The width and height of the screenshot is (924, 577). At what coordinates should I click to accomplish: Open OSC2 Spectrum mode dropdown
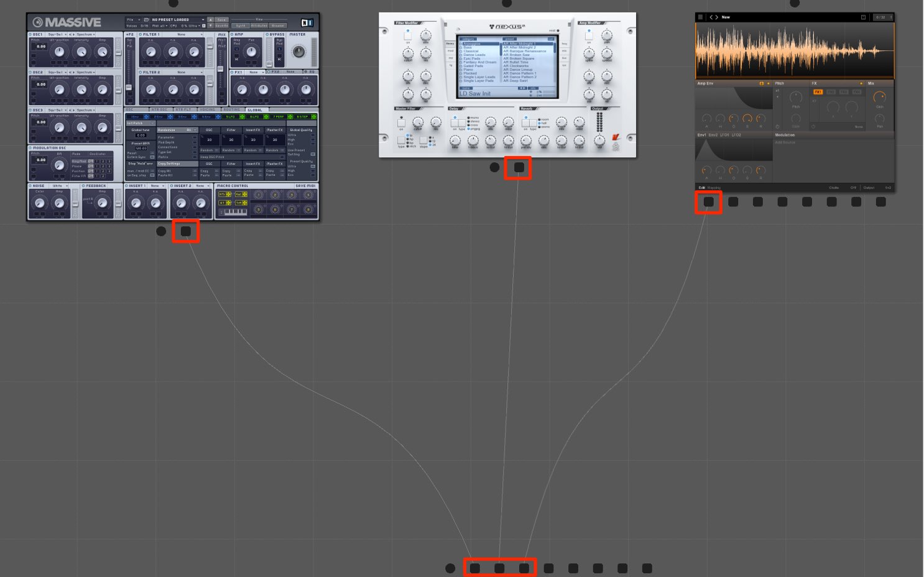[86, 72]
